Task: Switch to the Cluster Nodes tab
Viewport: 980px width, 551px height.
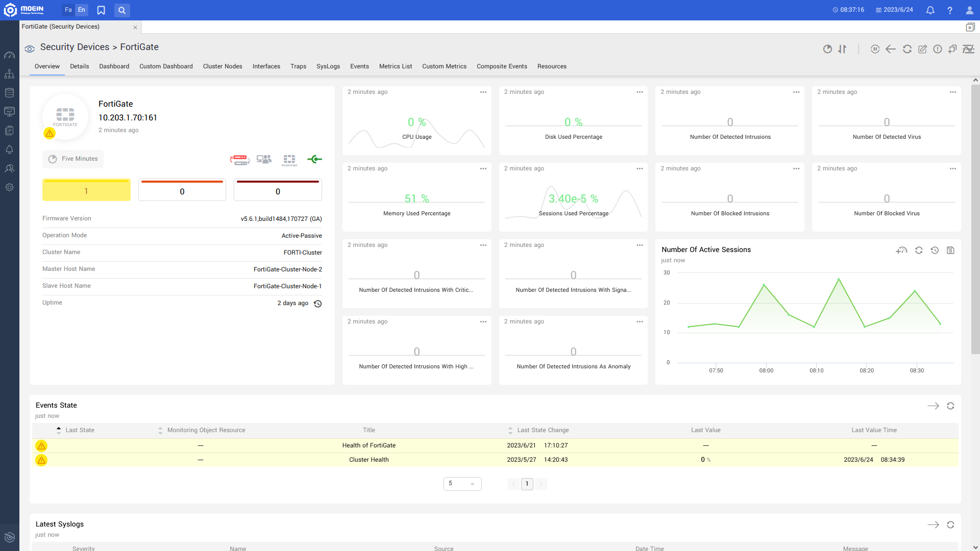Action: [223, 67]
